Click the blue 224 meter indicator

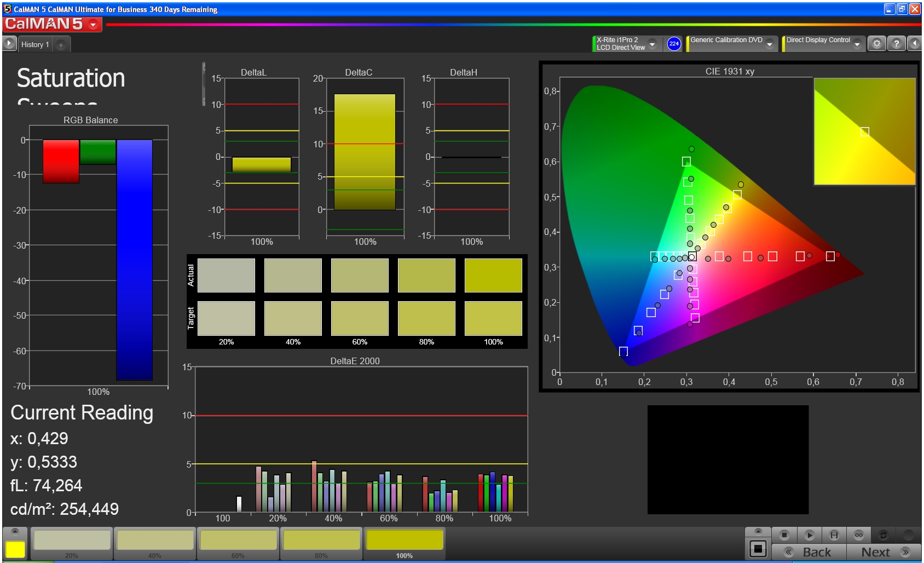[674, 44]
